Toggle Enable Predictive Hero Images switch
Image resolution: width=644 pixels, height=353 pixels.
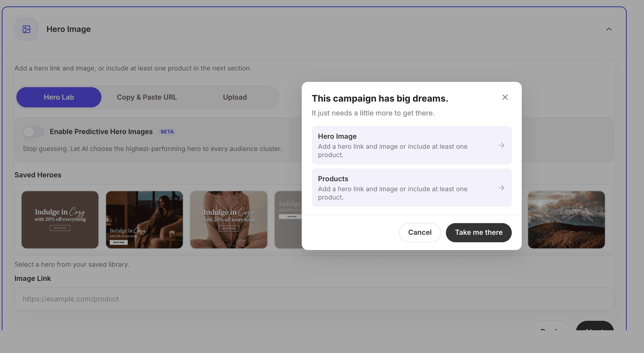34,132
